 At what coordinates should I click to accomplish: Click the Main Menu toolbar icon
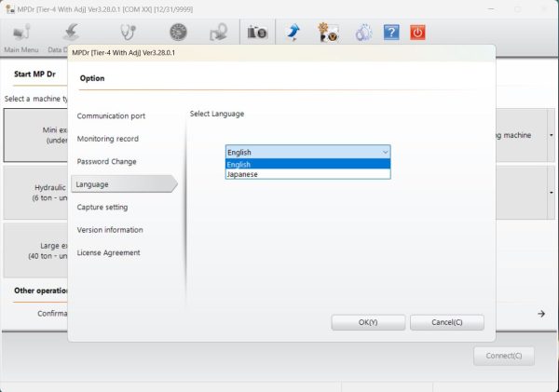pos(21,33)
